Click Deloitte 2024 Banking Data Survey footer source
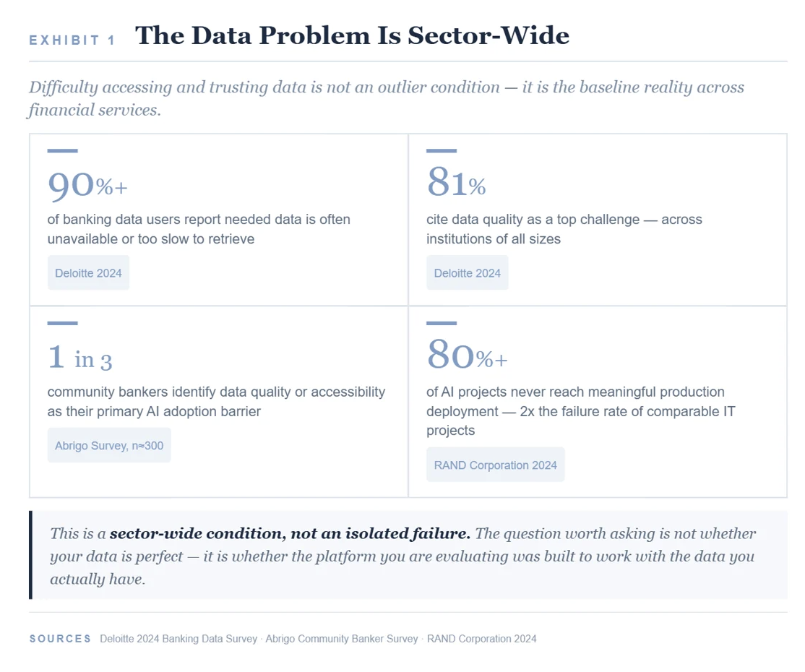Screen dimensions: 805x672 (x=178, y=639)
